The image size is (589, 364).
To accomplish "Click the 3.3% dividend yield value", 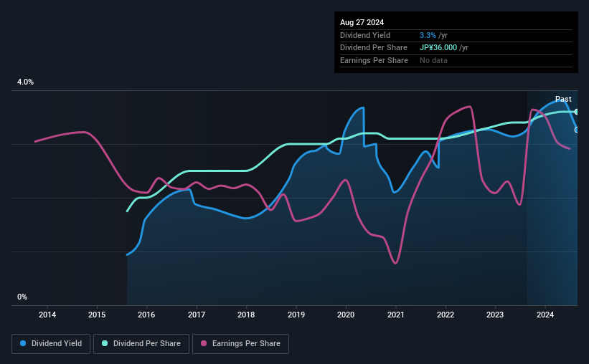I will (x=428, y=35).
